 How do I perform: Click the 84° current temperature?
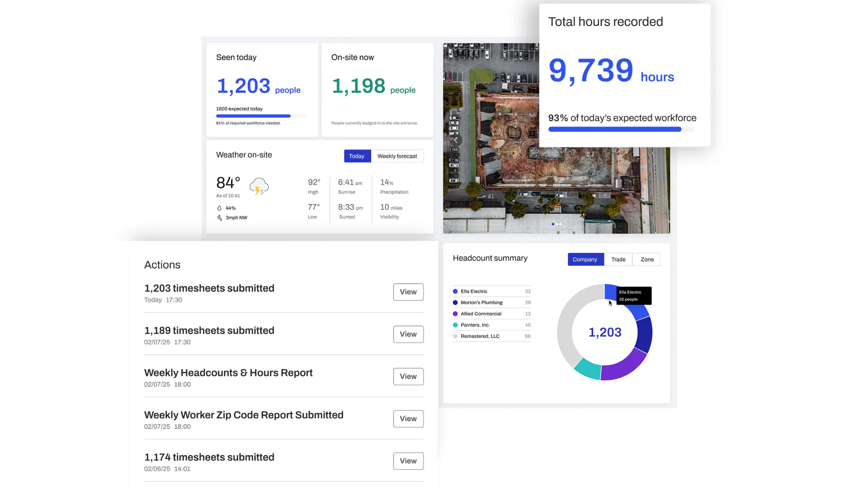(228, 183)
